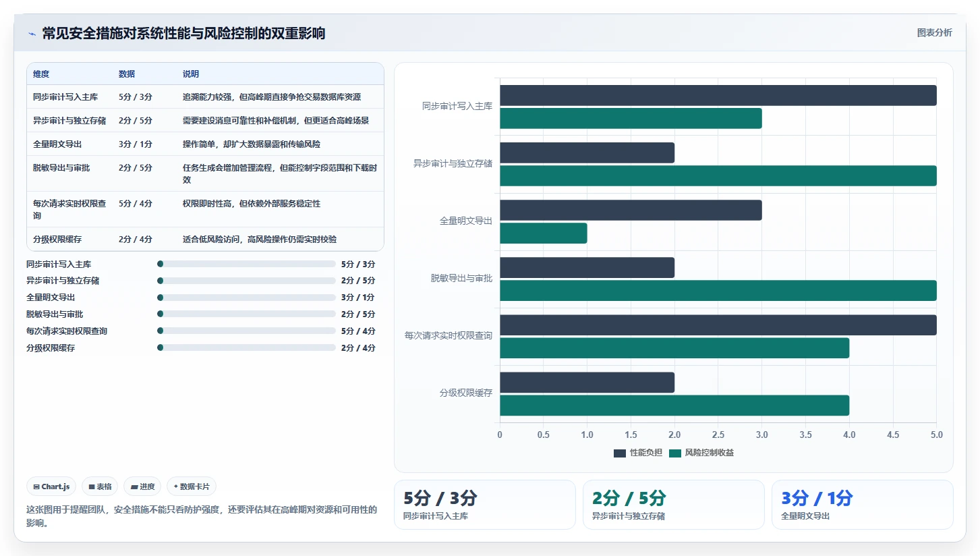
Task: Click progress value 5分 / 4分
Action: tap(358, 331)
